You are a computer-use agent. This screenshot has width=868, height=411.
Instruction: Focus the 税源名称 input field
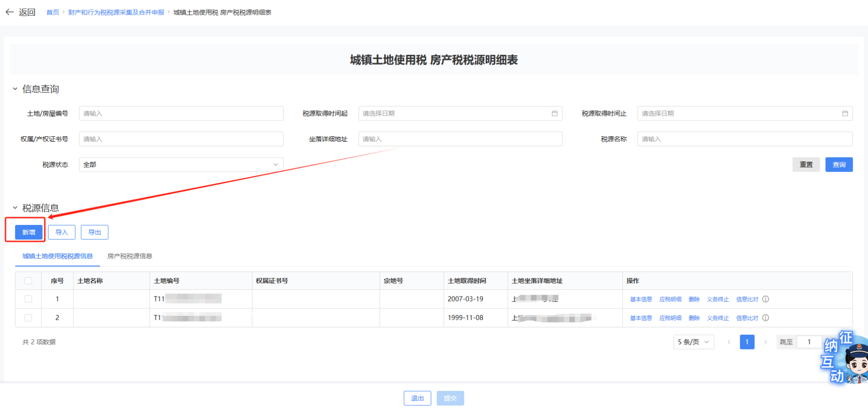pos(745,139)
